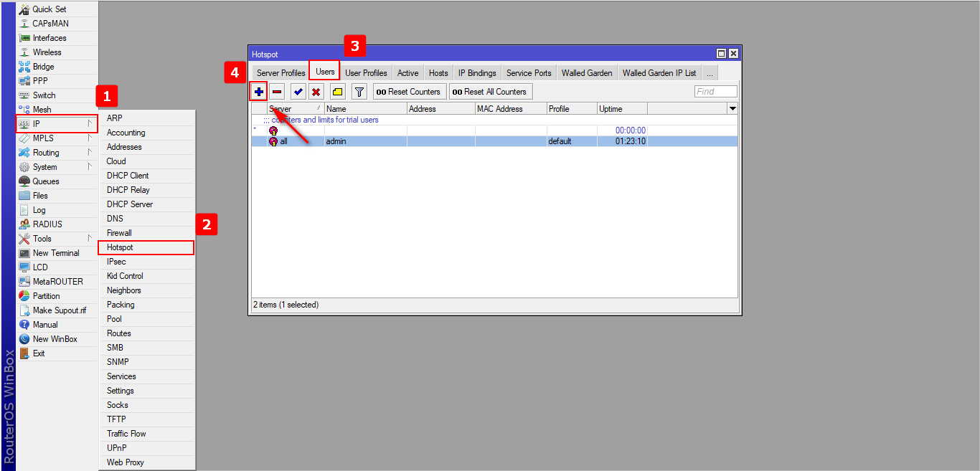The height and width of the screenshot is (471, 980).
Task: Click the red minus remove icon
Action: click(277, 92)
